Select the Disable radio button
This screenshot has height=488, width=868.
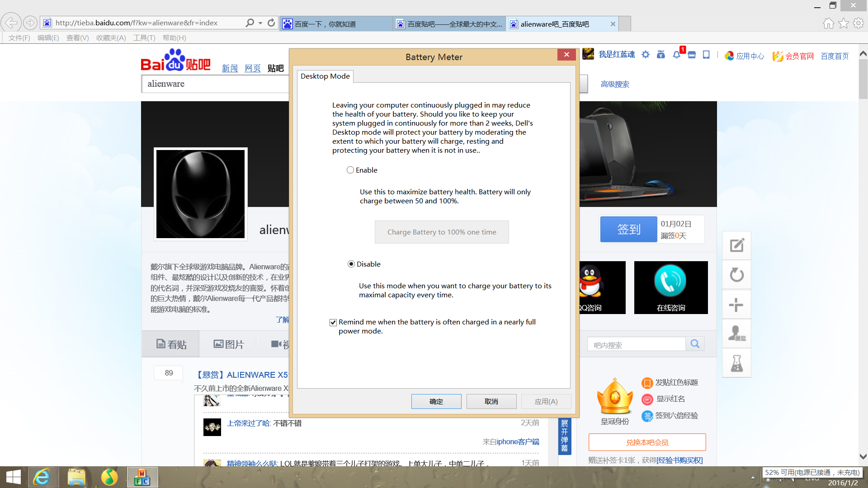[351, 264]
